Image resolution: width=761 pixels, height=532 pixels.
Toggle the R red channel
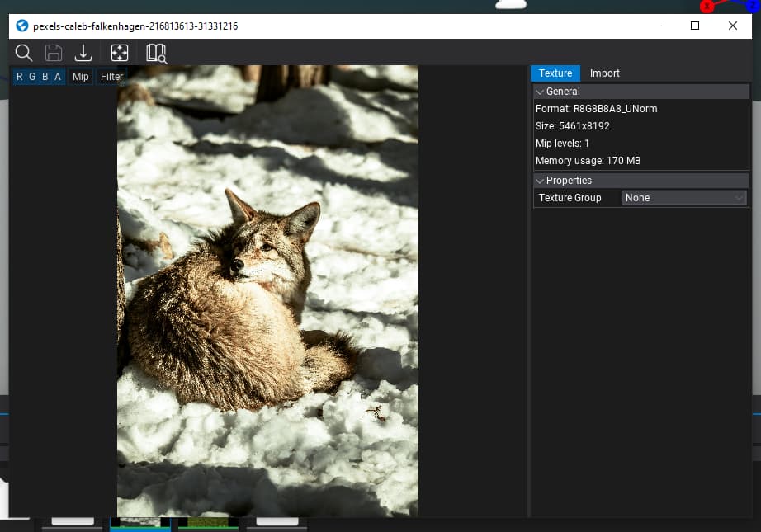point(20,77)
